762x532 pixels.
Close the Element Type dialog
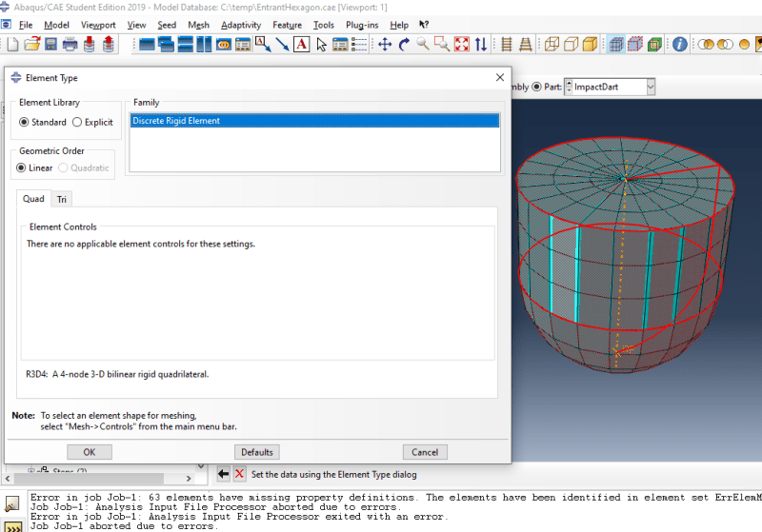coord(500,77)
